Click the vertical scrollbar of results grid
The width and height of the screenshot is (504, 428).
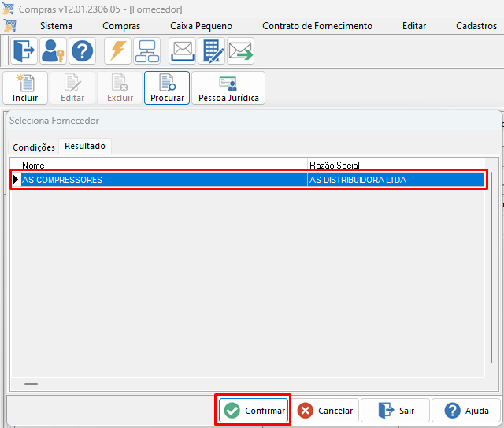pos(491,268)
